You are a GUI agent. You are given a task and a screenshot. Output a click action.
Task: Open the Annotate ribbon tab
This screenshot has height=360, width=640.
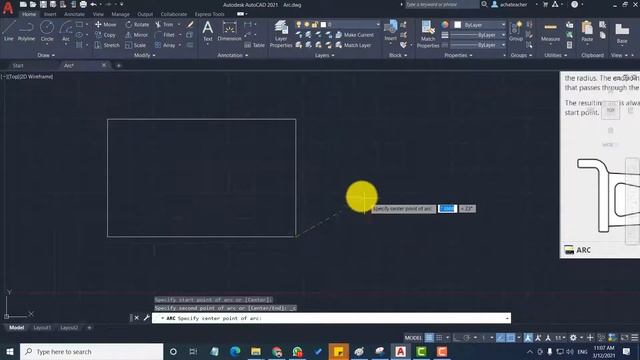[74, 14]
